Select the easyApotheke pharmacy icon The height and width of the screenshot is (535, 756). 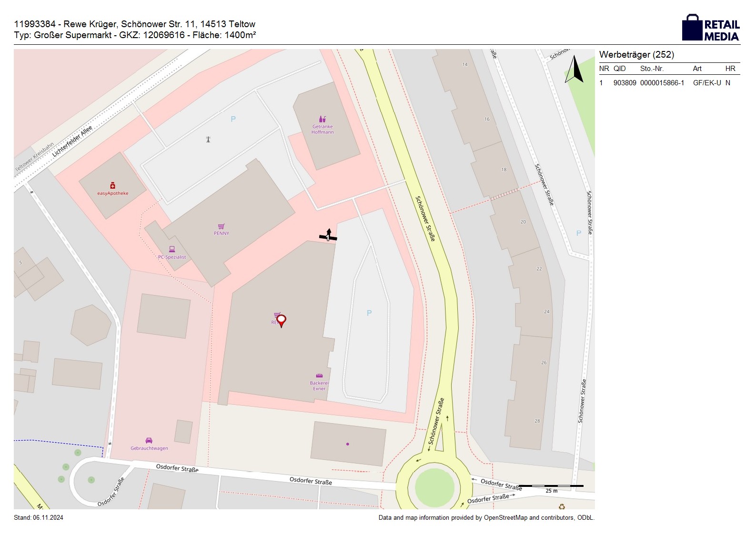[x=112, y=185]
